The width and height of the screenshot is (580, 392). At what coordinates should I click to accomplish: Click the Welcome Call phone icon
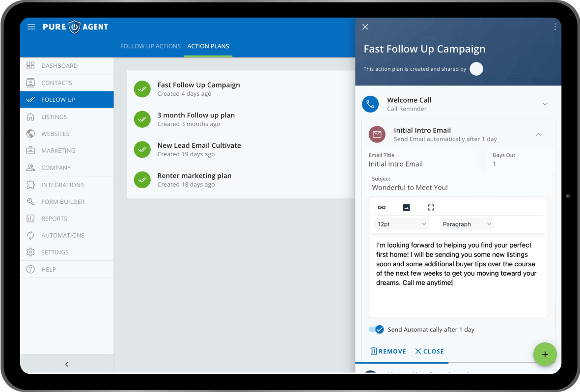click(x=370, y=104)
